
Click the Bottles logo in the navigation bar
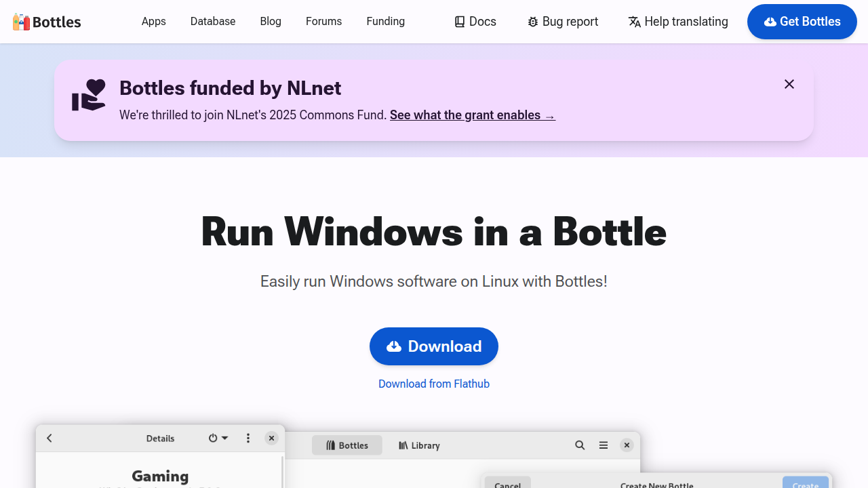click(x=46, y=21)
